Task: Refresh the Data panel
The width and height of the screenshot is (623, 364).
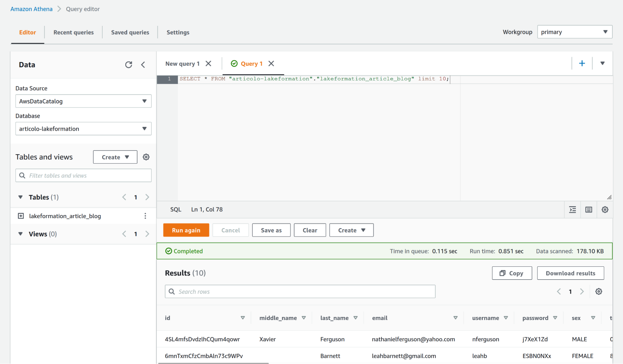Action: click(128, 65)
